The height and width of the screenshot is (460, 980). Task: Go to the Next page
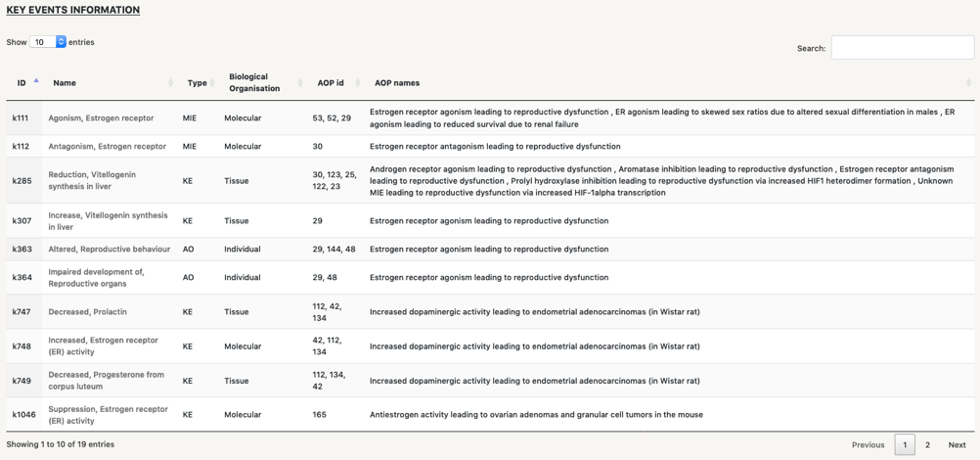coord(957,445)
